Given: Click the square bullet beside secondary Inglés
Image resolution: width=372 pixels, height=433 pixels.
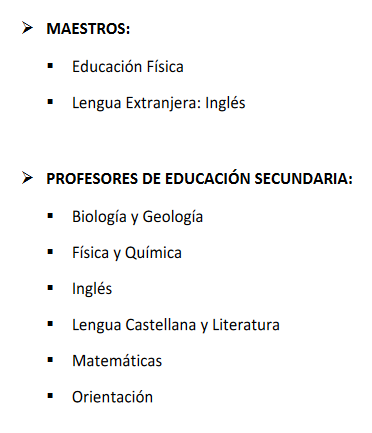Looking at the screenshot, I should [50, 288].
